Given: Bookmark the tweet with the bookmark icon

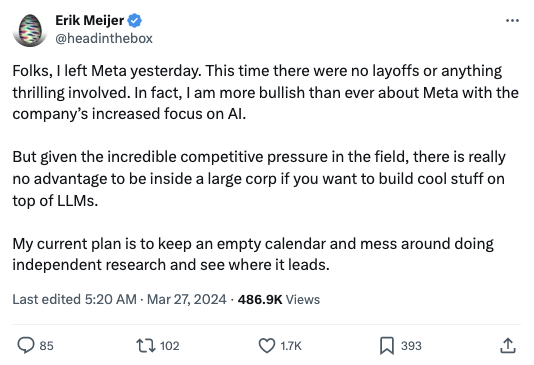Looking at the screenshot, I should point(387,346).
